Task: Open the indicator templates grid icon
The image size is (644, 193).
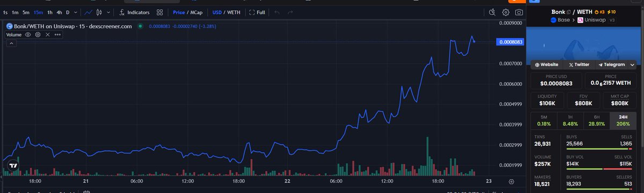Action: (x=159, y=12)
